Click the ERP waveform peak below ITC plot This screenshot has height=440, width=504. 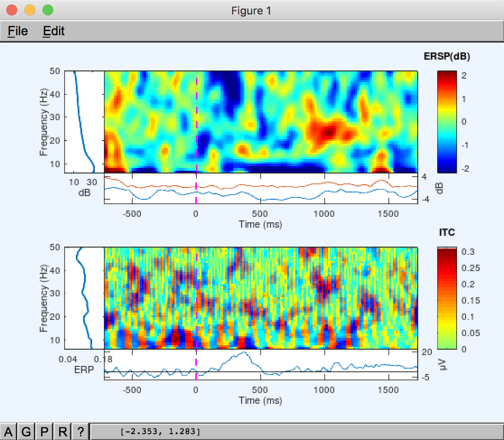(244, 353)
